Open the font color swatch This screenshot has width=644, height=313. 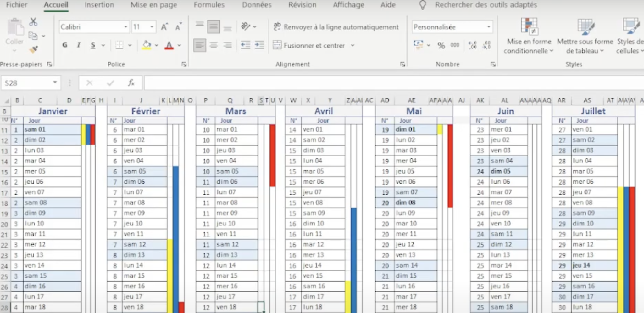click(170, 45)
